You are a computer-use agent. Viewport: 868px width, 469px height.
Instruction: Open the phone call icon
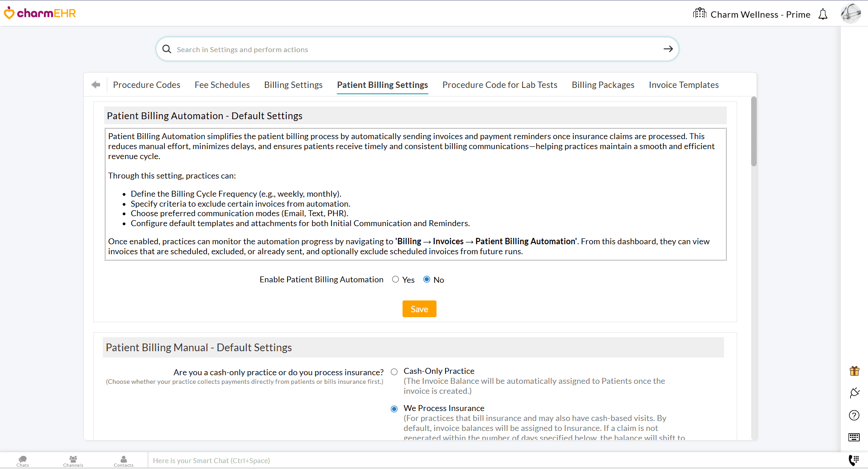(854, 460)
